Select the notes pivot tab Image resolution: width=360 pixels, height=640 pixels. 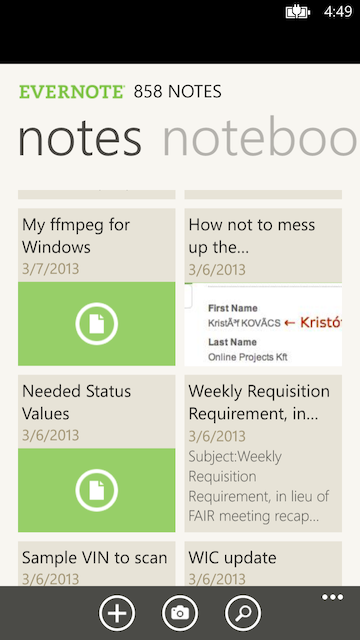[80, 139]
